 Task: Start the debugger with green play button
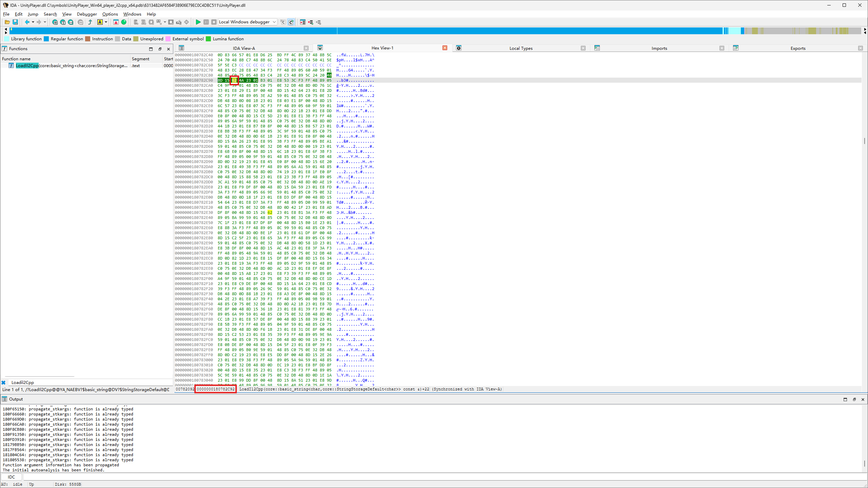click(198, 22)
